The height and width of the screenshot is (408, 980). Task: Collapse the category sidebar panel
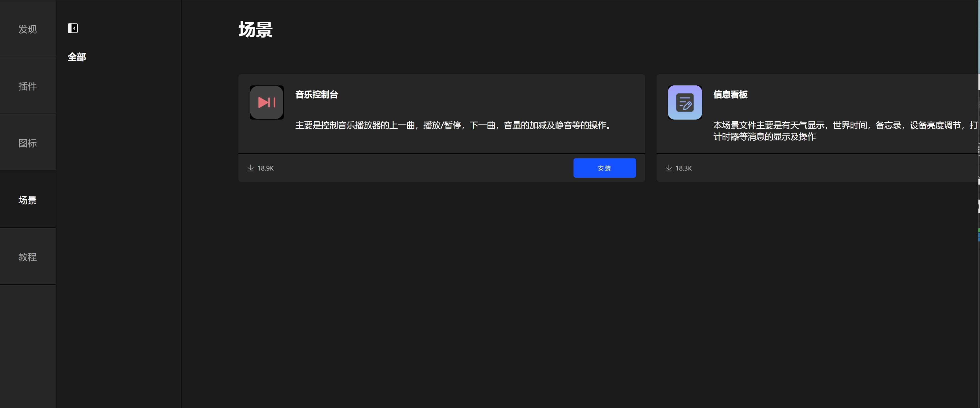point(73,28)
